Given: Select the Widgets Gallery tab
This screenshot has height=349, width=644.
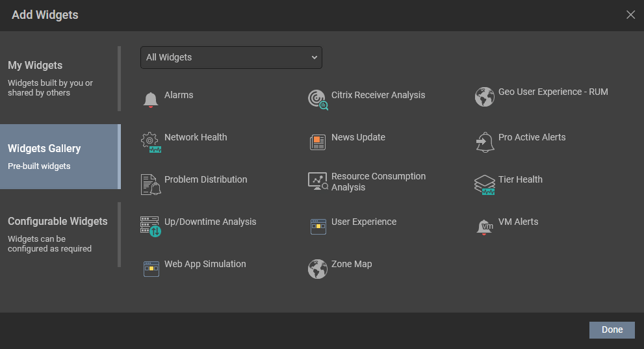Looking at the screenshot, I should coord(60,157).
